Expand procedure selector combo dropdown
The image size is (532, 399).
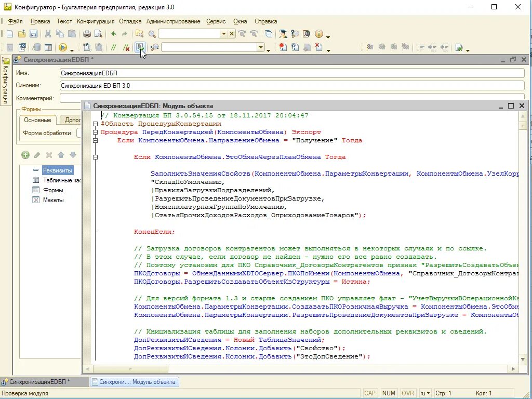[x=261, y=47]
